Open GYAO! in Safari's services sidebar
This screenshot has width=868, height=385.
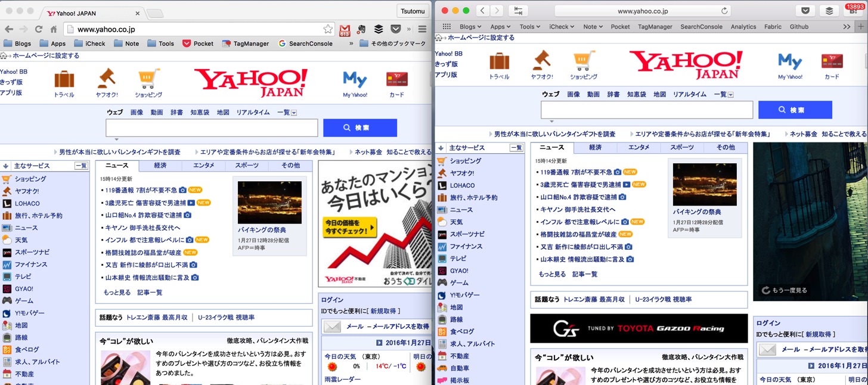tap(459, 271)
